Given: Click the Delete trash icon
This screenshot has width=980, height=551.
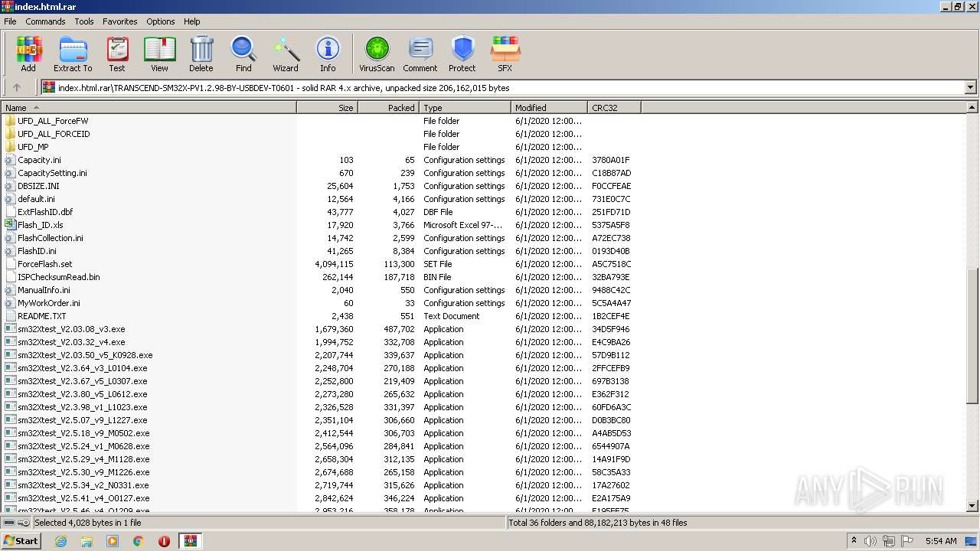Looking at the screenshot, I should pos(201,54).
